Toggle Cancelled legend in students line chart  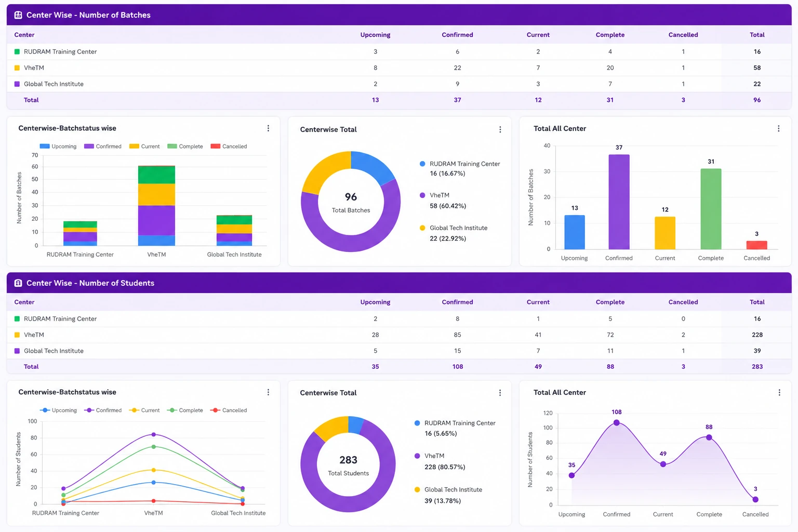(229, 410)
